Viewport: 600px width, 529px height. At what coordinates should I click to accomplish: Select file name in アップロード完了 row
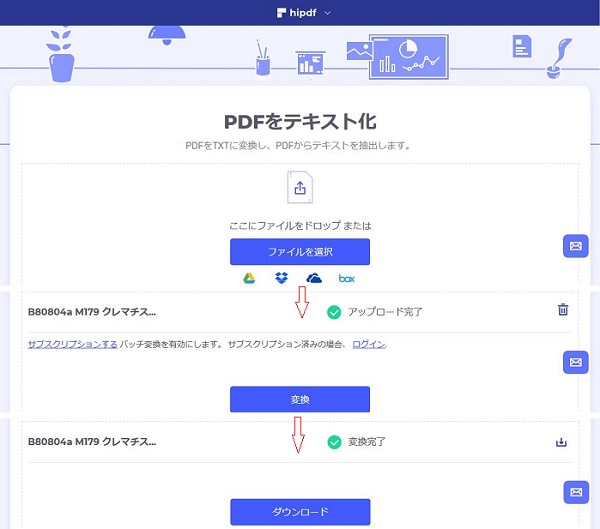(92, 312)
